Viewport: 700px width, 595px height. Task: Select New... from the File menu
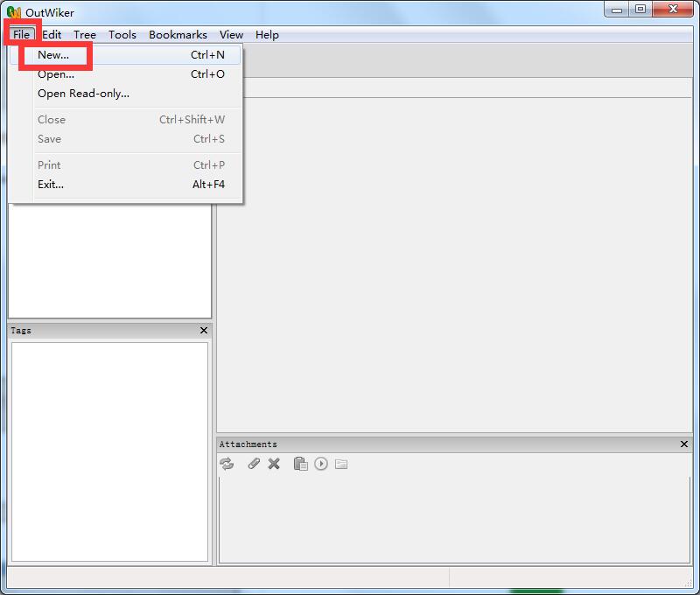(55, 54)
